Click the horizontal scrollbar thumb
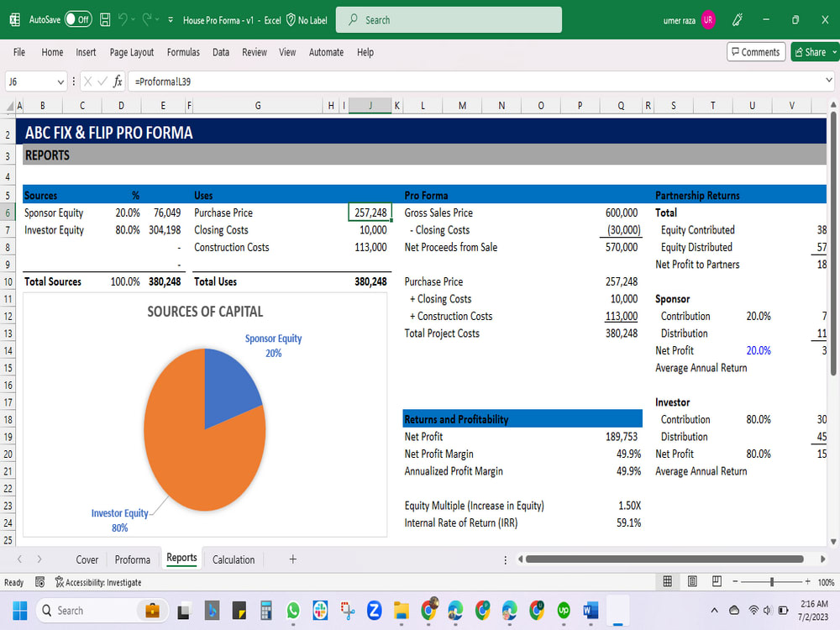The width and height of the screenshot is (840, 630). tap(664, 559)
